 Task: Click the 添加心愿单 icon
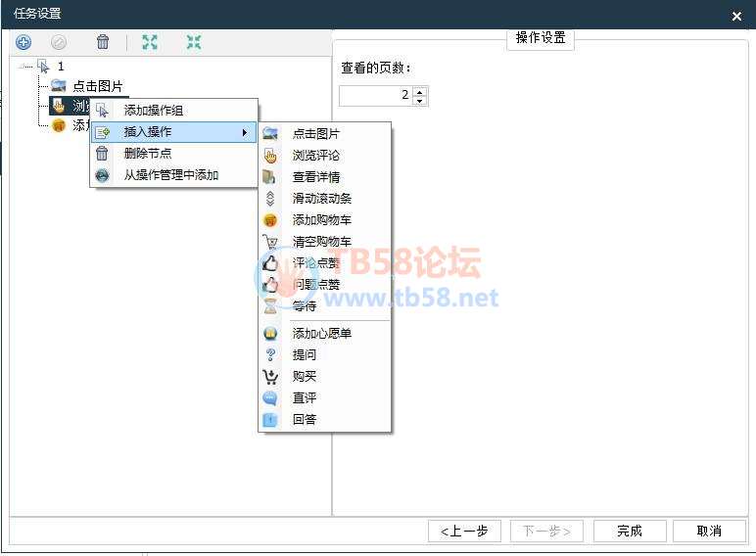pos(270,333)
